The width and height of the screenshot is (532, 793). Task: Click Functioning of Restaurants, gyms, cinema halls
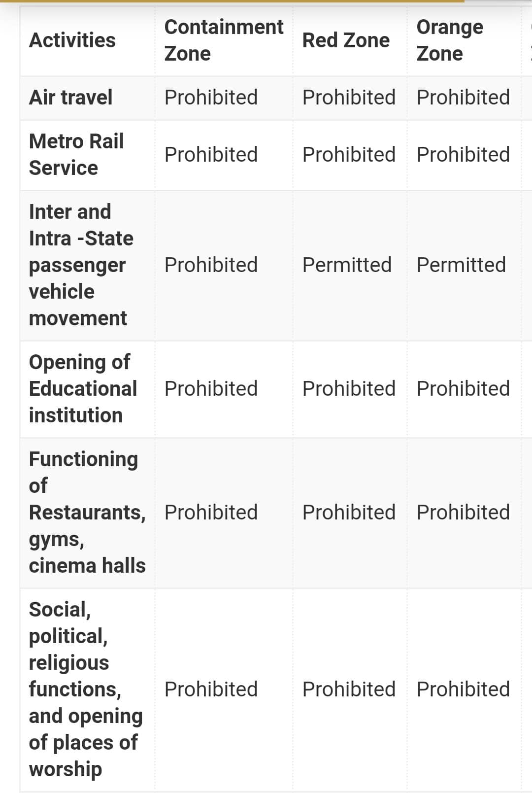(87, 513)
